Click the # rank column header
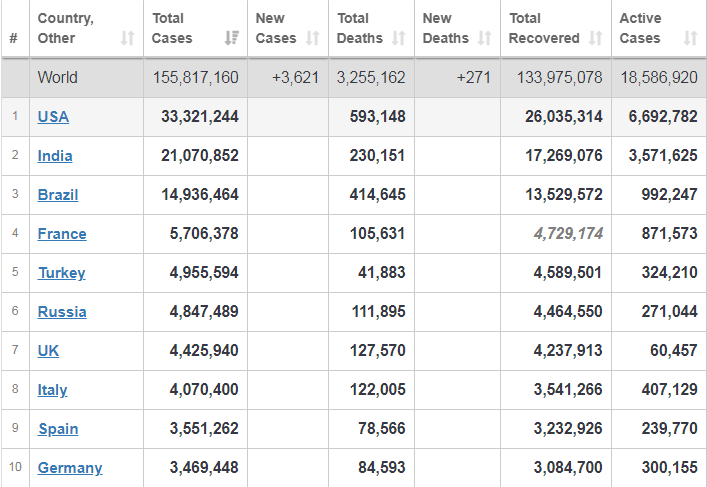Viewport: 707px width, 487px height. pos(15,28)
